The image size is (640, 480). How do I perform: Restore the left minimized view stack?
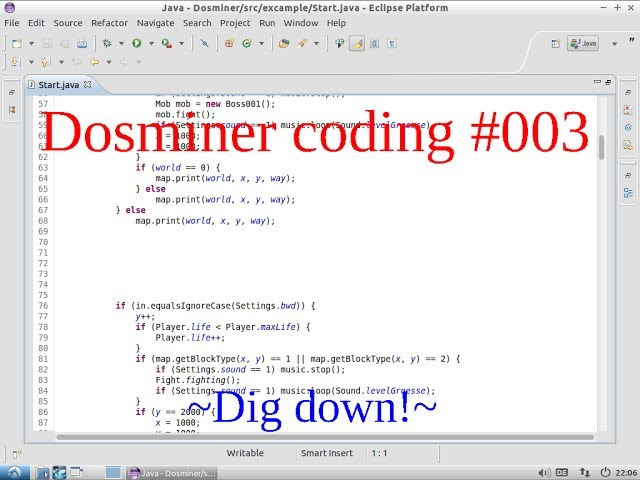(x=12, y=93)
